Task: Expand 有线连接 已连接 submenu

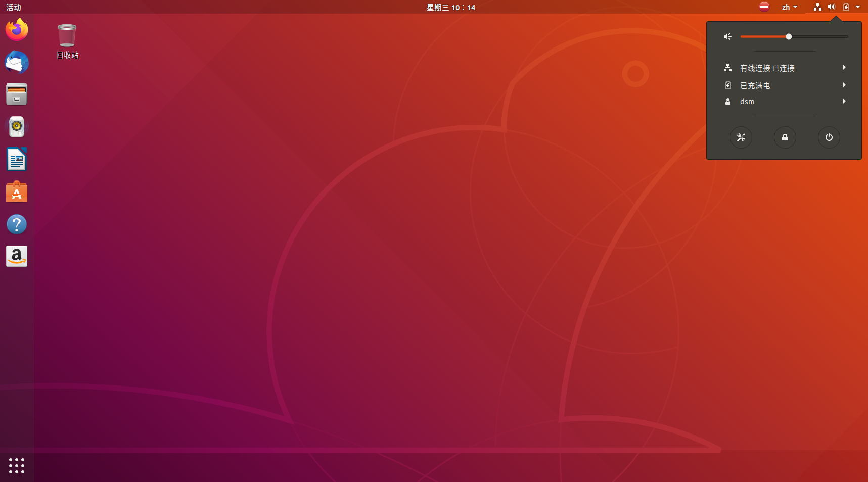Action: click(x=784, y=68)
